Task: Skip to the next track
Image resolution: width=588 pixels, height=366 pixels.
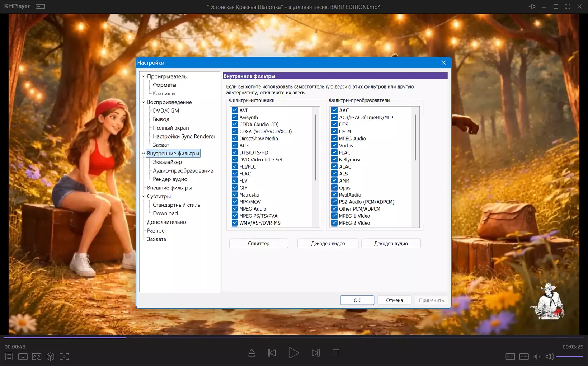Action: click(x=316, y=353)
